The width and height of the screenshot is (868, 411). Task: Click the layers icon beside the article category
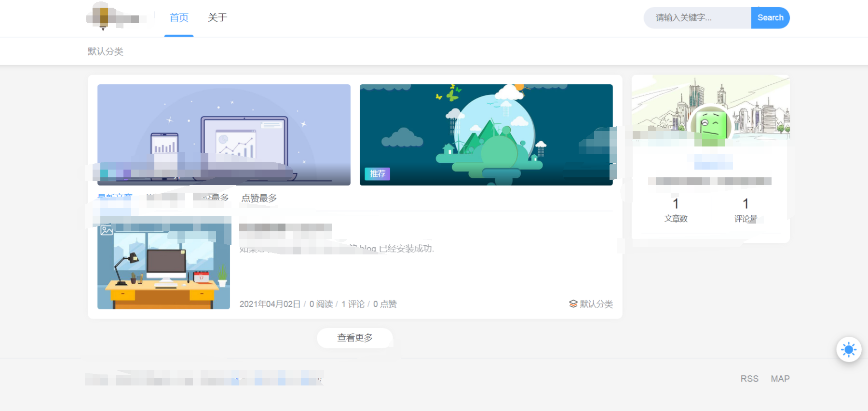573,304
